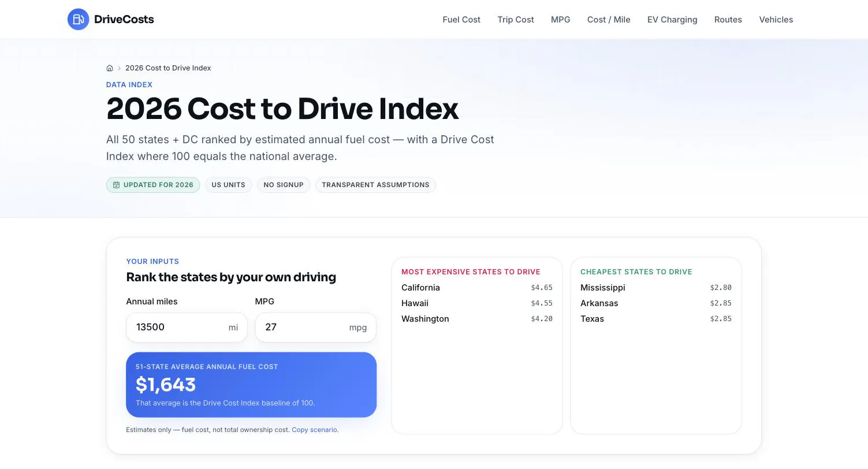Image resolution: width=868 pixels, height=469 pixels.
Task: Click MOST EXPENSIVE STATES TO DRIVE heading
Action: pos(471,271)
